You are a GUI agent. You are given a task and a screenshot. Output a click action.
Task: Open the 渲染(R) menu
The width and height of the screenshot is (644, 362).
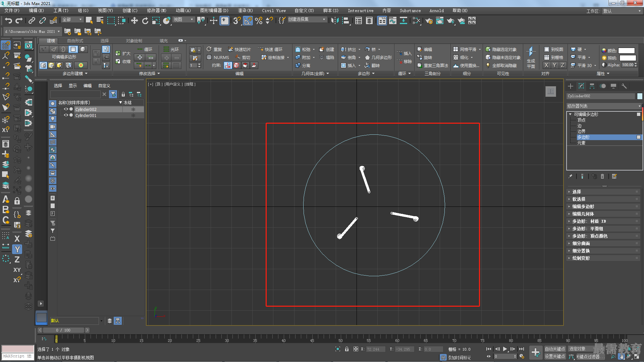pos(245,11)
